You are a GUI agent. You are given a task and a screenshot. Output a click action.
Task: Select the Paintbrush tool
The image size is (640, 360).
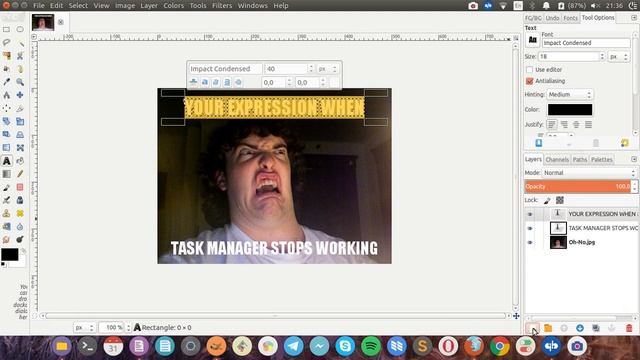tap(7, 187)
